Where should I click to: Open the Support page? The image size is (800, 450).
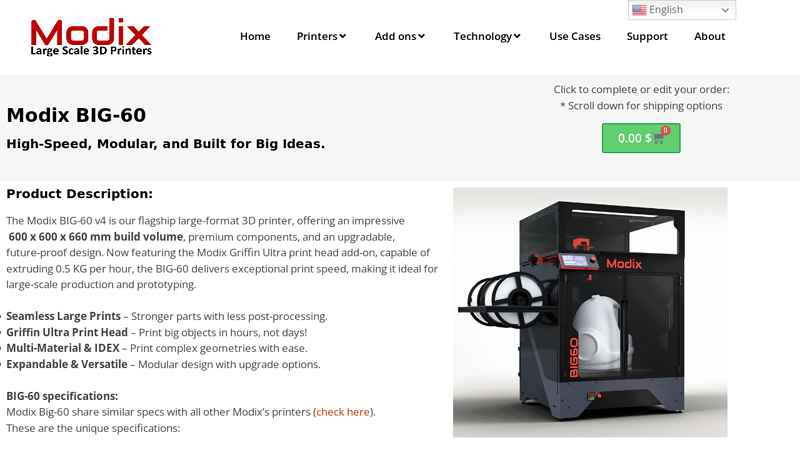(647, 36)
